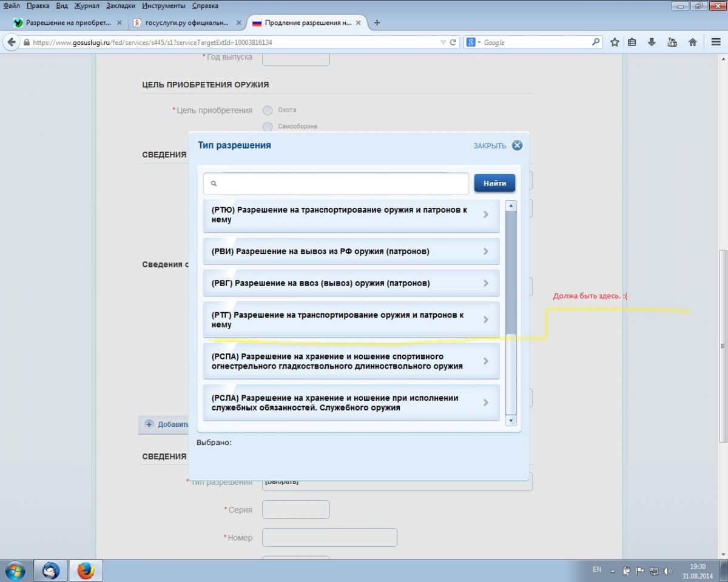Click the home page icon

[692, 42]
